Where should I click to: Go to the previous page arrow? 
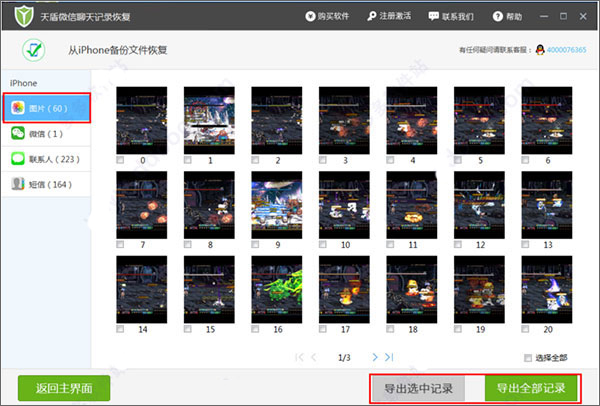coord(313,357)
